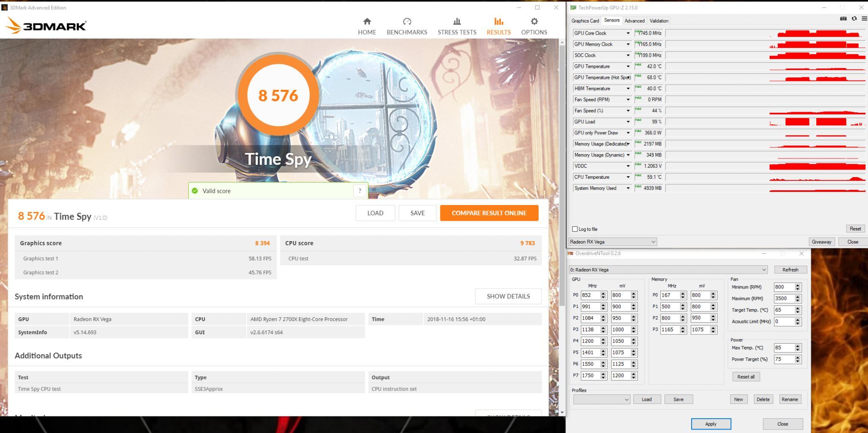
Task: Open the Fan Speed (RPM) sensor dropdown
Action: [x=628, y=100]
